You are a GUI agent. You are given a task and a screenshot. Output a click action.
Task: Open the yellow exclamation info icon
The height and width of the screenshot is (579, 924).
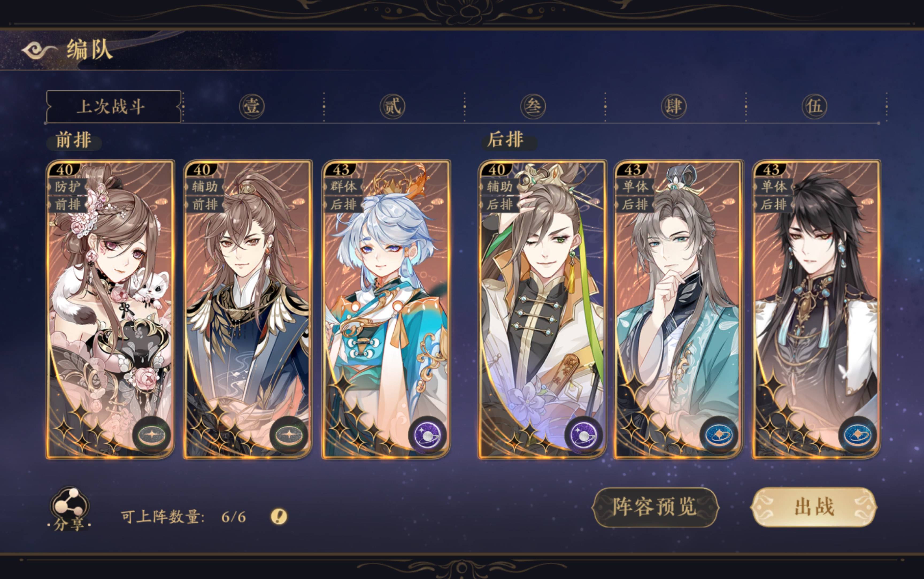tap(279, 517)
